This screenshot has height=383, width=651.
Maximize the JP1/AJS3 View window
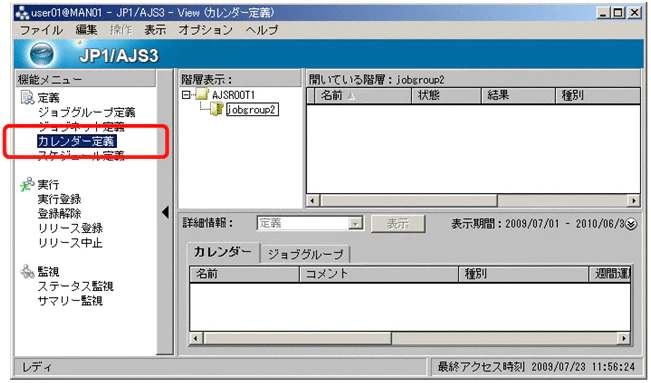pyautogui.click(x=619, y=12)
